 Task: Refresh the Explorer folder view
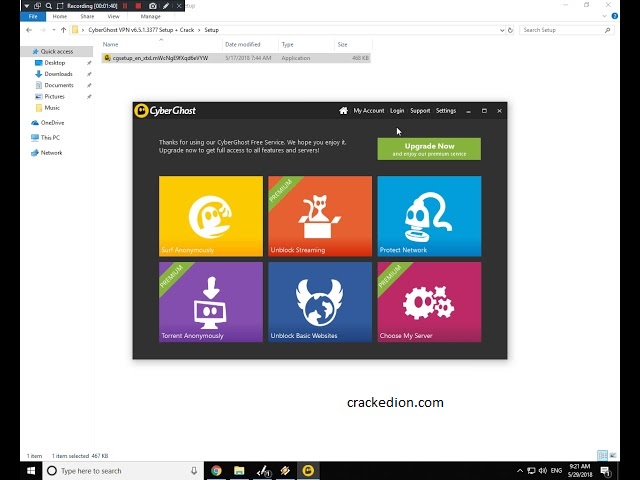tap(510, 30)
